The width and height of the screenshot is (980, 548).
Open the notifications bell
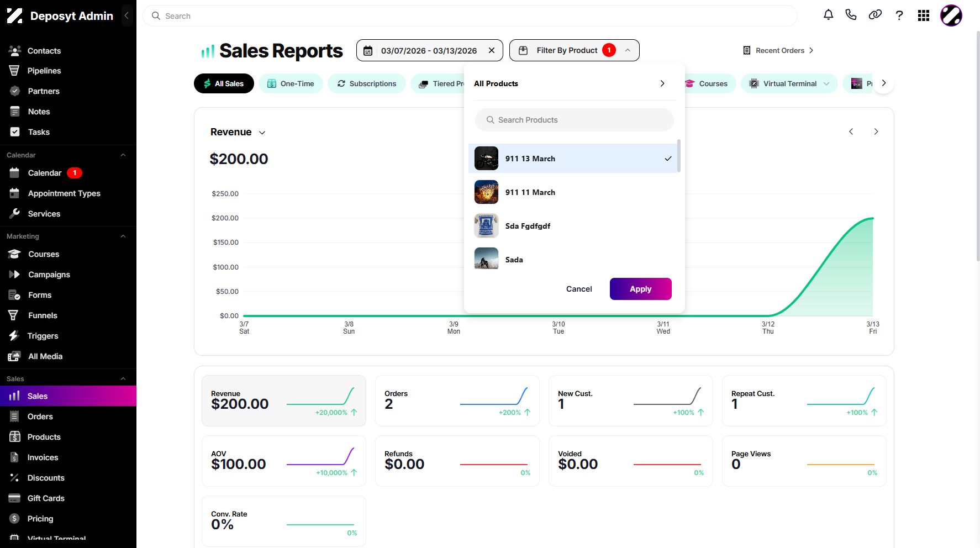point(828,15)
